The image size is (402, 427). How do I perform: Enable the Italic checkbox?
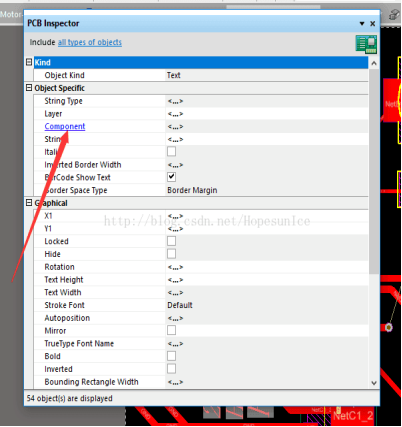point(171,152)
